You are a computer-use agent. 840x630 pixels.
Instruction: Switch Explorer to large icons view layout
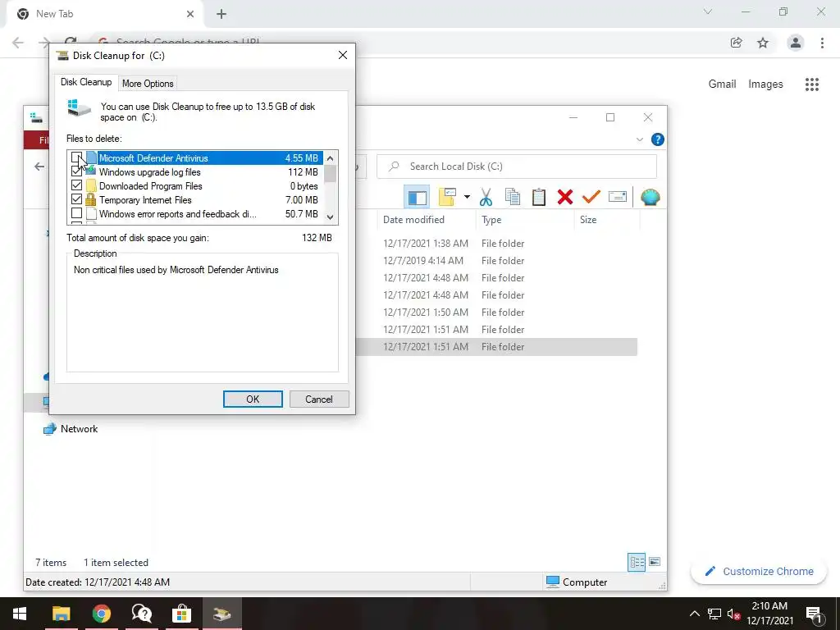(x=654, y=562)
